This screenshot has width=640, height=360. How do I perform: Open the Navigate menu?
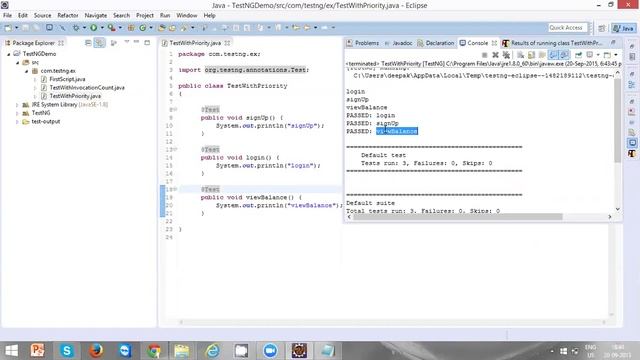coord(96,16)
